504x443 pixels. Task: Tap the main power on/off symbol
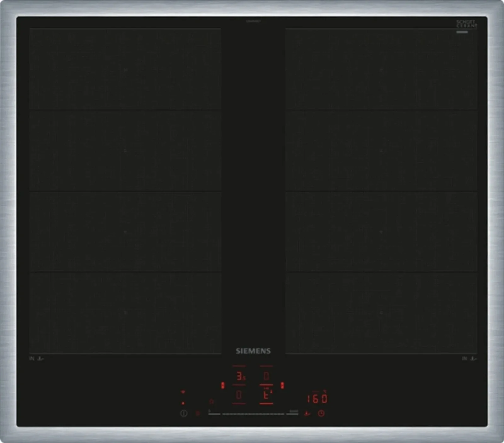tap(184, 413)
